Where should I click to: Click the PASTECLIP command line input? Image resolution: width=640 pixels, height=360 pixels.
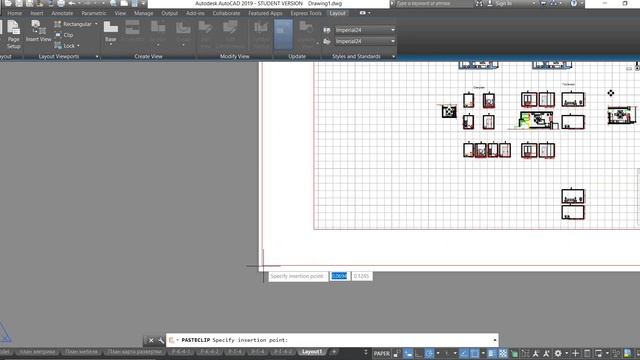[332, 340]
